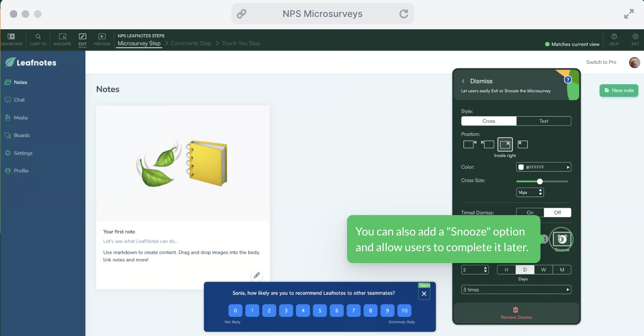Click the Switch to Pro link
Viewport: 644px width, 336px height.
[601, 62]
